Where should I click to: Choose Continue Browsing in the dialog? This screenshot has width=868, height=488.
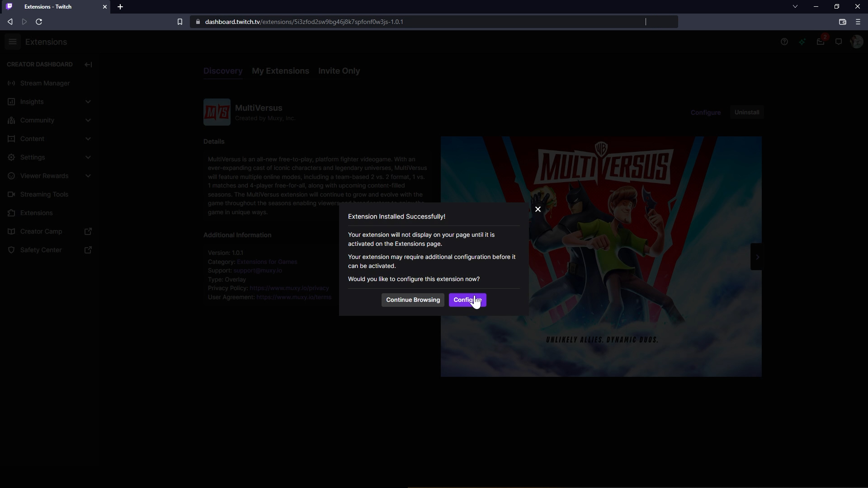[x=413, y=300]
